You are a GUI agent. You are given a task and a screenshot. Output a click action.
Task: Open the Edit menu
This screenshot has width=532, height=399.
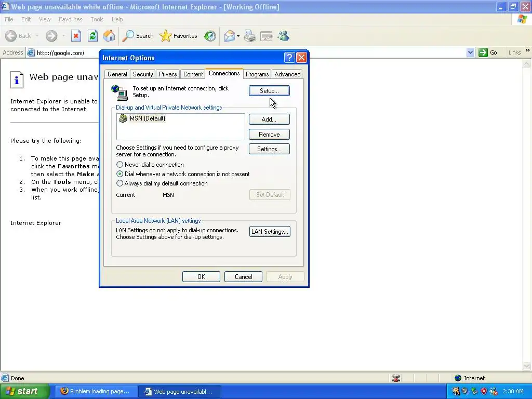tap(26, 19)
